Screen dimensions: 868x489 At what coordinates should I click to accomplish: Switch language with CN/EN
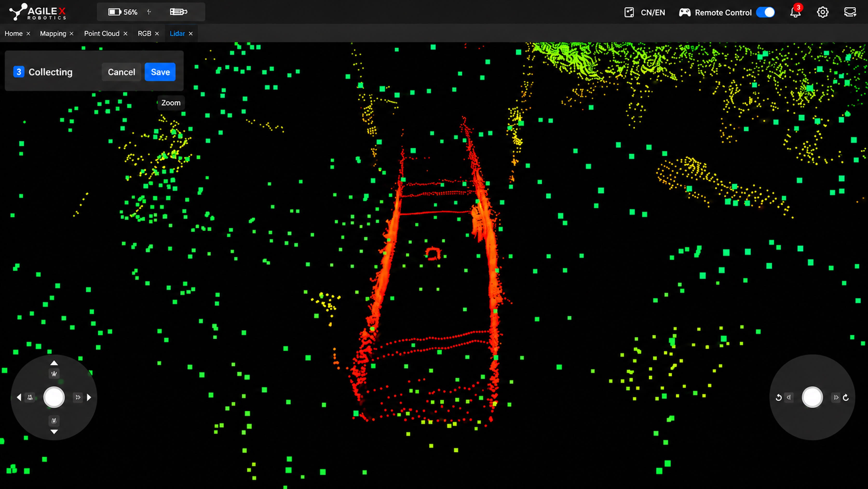653,12
